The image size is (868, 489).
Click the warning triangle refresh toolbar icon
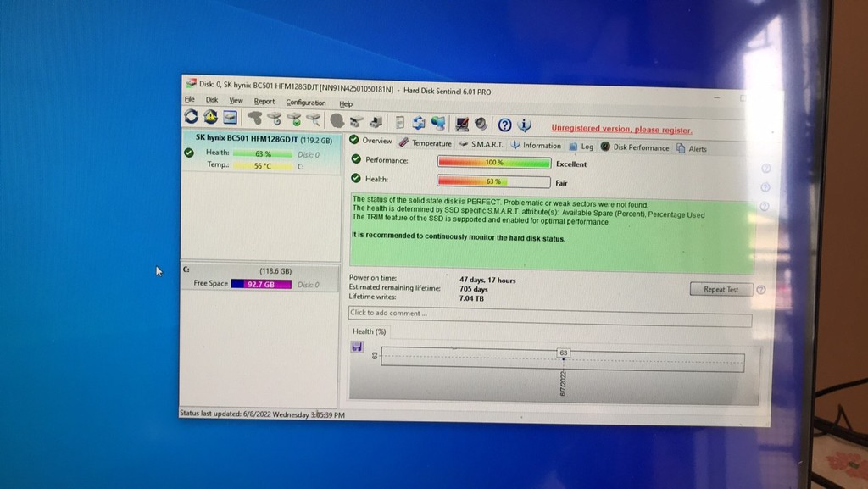pos(210,117)
